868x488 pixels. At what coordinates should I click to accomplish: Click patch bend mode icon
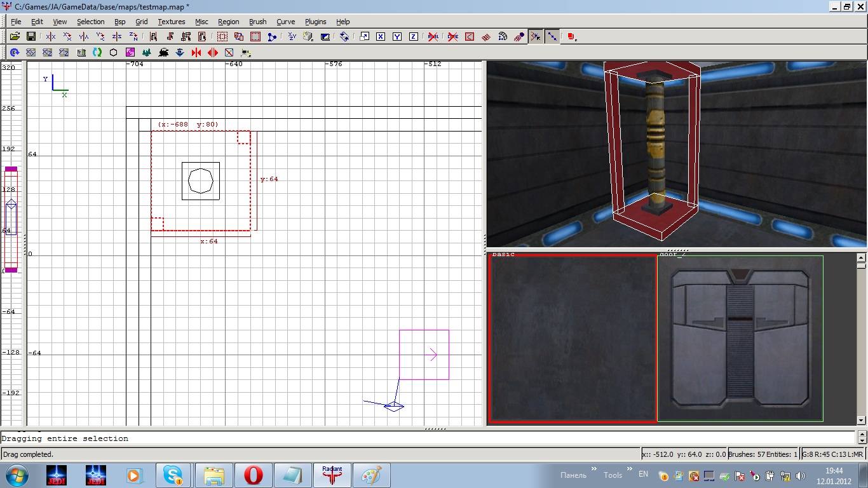point(503,37)
